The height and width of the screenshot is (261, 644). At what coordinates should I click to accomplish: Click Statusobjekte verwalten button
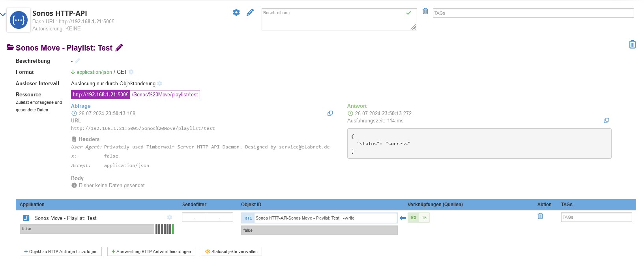point(231,252)
